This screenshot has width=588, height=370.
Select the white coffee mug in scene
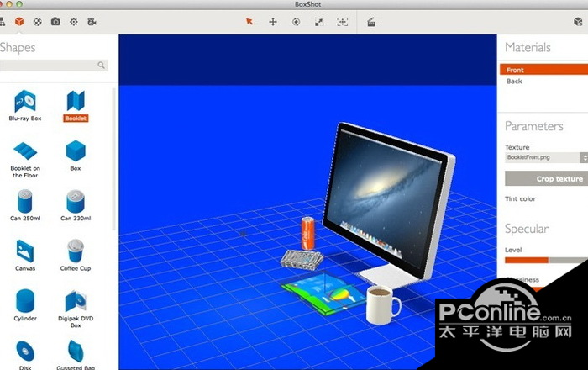pyautogui.click(x=382, y=304)
